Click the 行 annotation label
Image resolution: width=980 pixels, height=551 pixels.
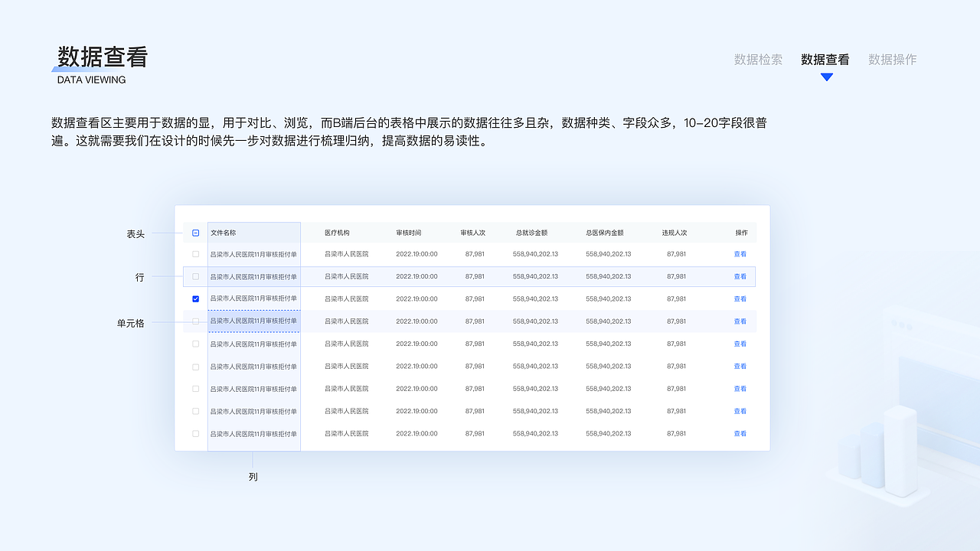tap(140, 278)
